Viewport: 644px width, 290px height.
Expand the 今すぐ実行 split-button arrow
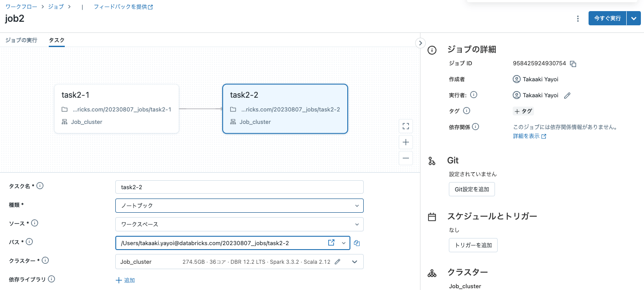tap(634, 19)
